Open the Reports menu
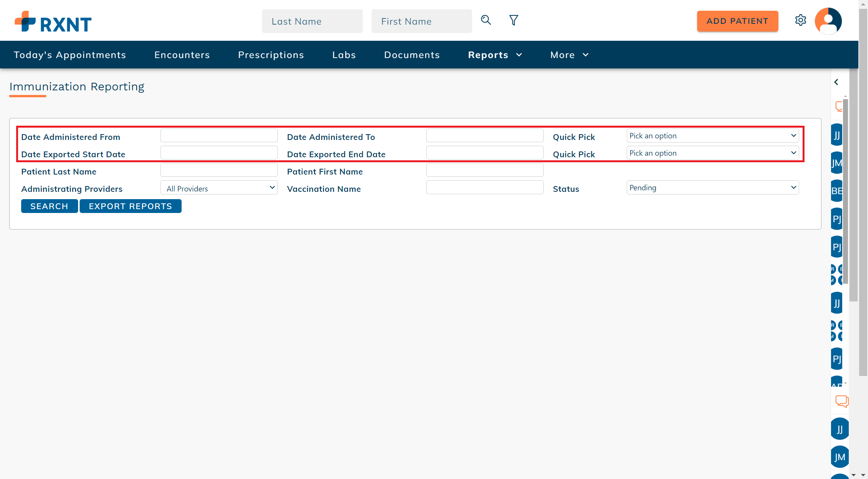The image size is (868, 479). 495,55
